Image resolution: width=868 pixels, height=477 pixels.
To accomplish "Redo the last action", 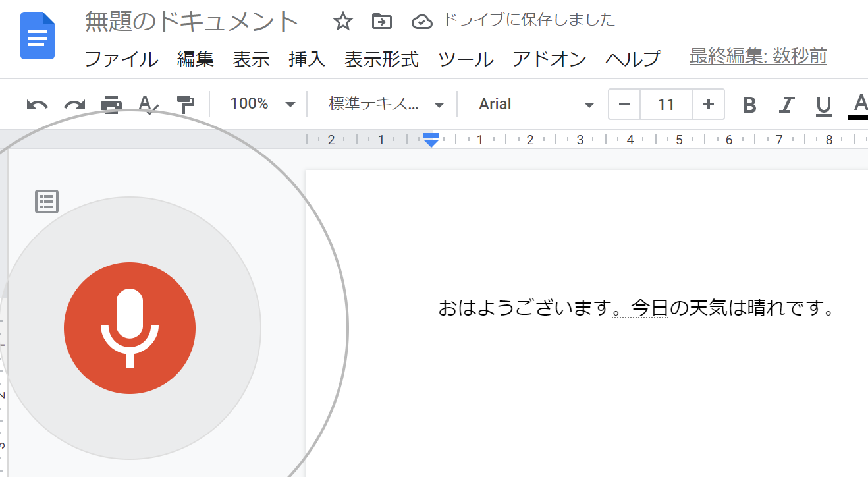I will click(x=74, y=105).
